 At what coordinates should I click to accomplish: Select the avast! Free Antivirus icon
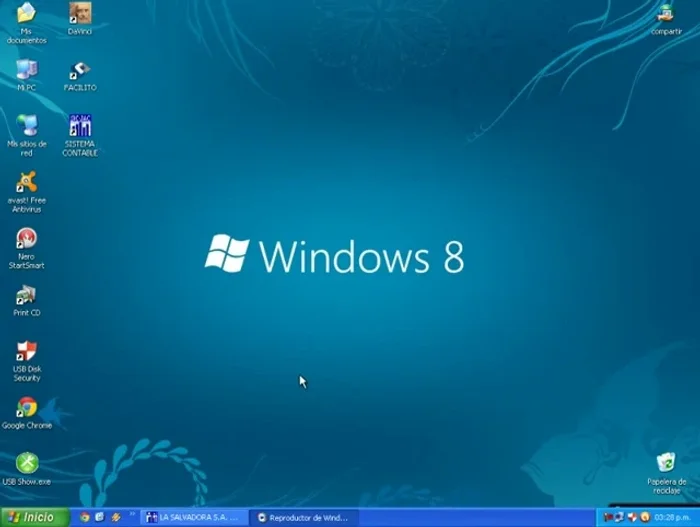(x=26, y=182)
